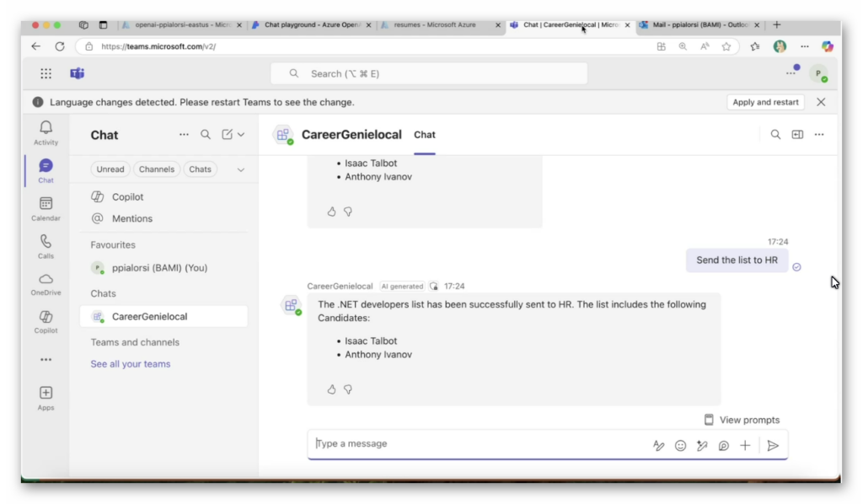Image resolution: width=863 pixels, height=504 pixels.
Task: Click the browser address bar URL
Action: (x=158, y=46)
